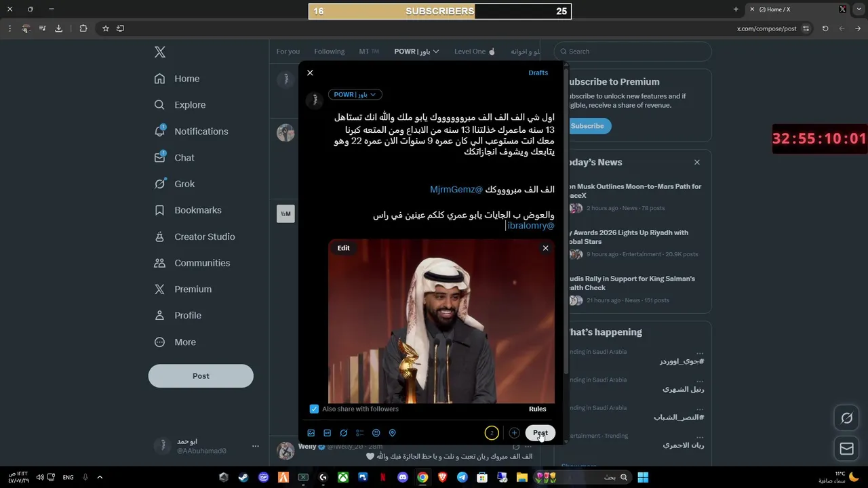Enhance post with Grok in the compose toolbar

pyautogui.click(x=344, y=433)
